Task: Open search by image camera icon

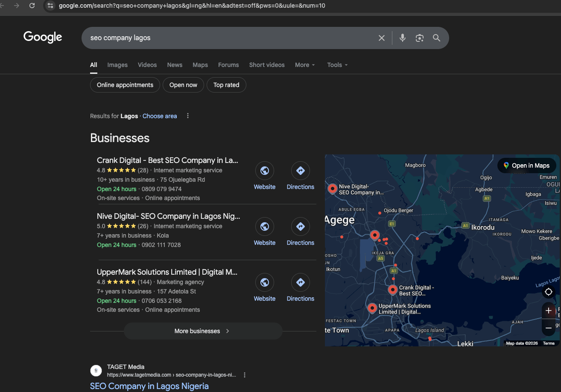Action: [x=420, y=38]
